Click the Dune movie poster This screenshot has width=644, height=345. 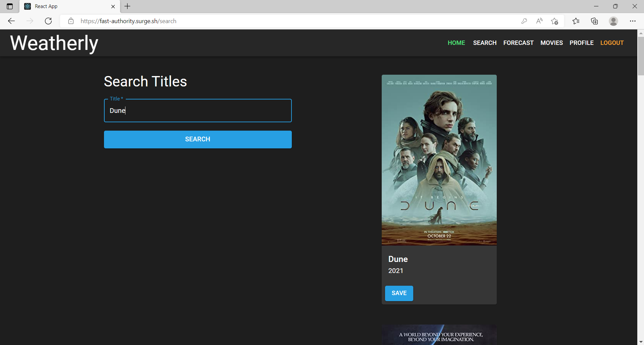pos(439,160)
